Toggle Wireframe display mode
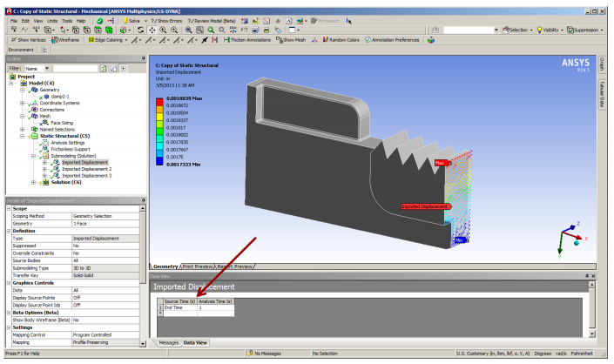This screenshot has height=364, width=614. point(67,40)
